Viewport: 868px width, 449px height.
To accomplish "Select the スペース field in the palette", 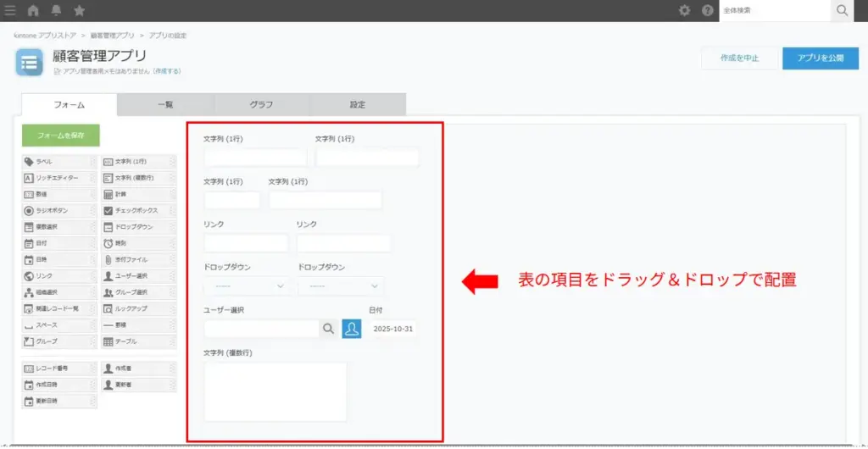I will pos(60,325).
